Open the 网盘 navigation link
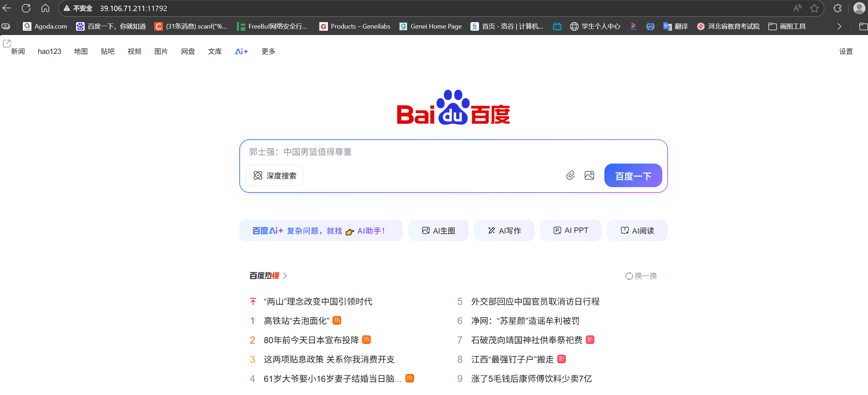This screenshot has width=868, height=395. tap(188, 51)
